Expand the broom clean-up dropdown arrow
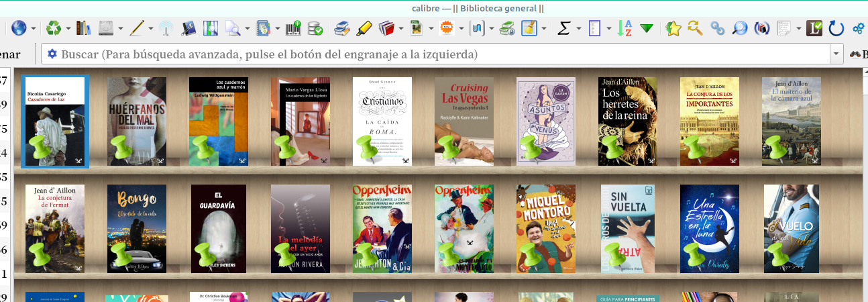 (x=544, y=29)
